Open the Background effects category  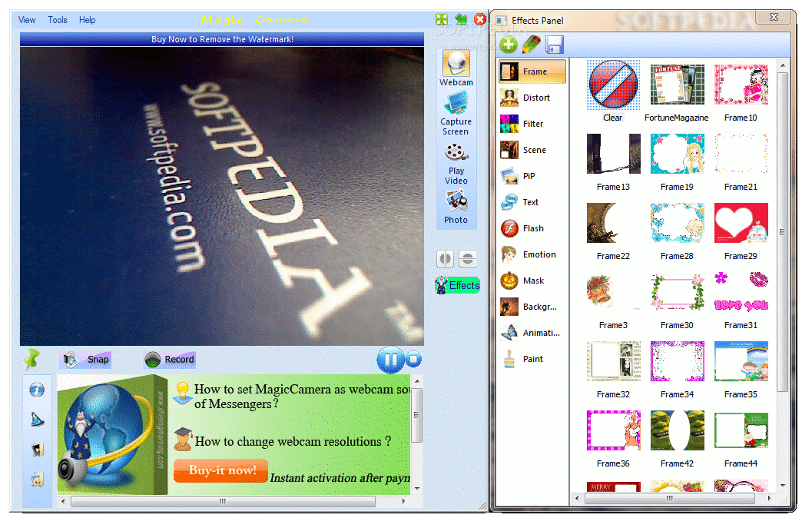click(x=532, y=307)
